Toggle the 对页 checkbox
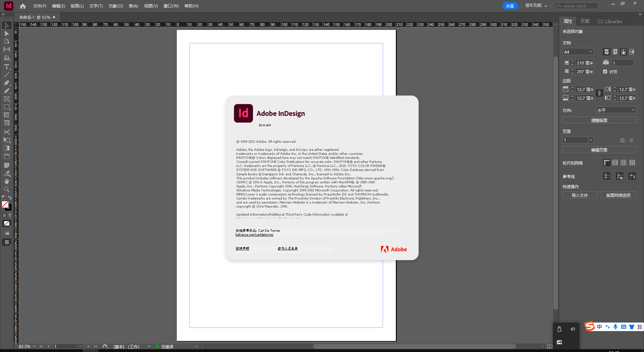Screen dimensions: 644x352 605,72
